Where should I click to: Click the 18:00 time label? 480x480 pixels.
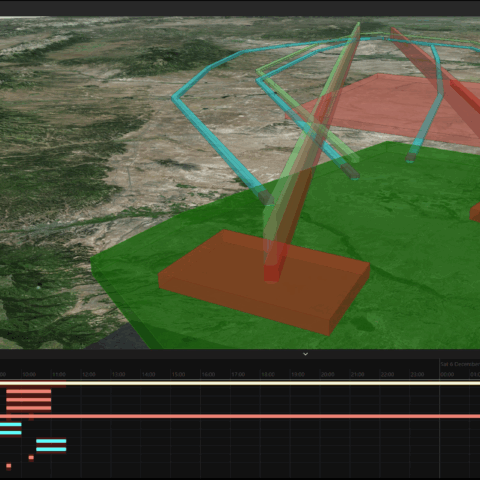pyautogui.click(x=268, y=375)
